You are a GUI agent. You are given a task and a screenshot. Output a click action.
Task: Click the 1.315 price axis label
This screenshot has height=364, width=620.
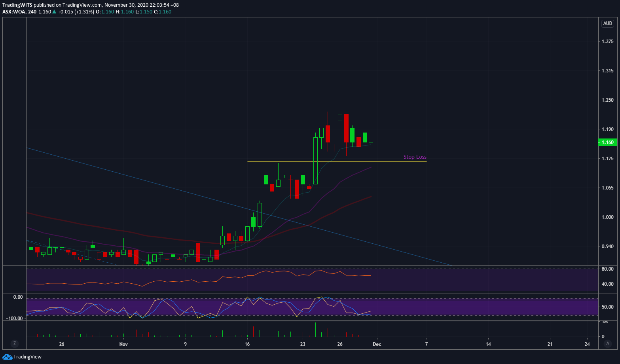coord(608,71)
